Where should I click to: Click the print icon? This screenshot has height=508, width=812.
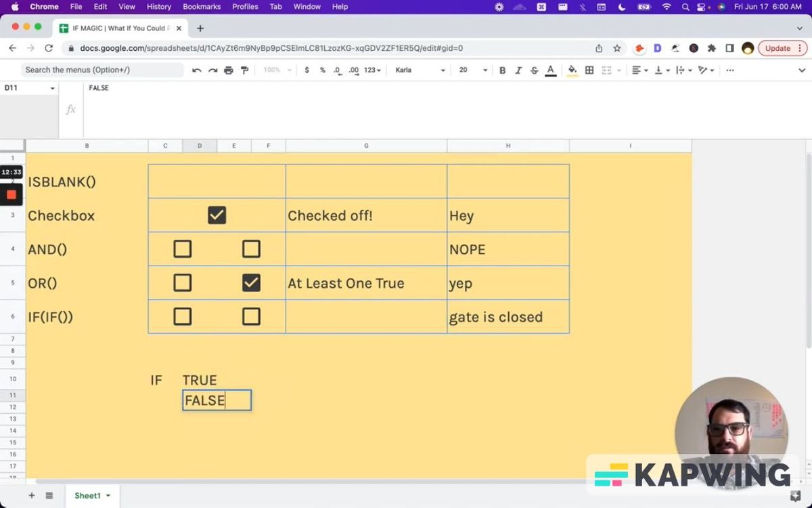[x=229, y=70]
